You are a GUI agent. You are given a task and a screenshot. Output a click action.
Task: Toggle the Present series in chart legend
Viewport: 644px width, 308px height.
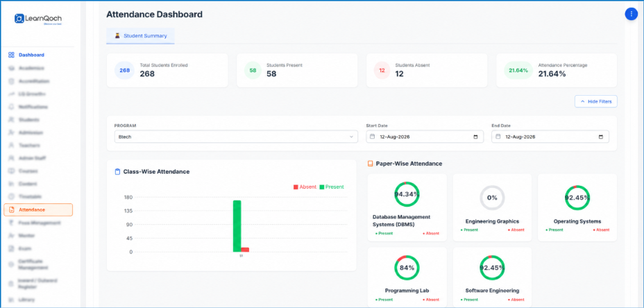332,187
